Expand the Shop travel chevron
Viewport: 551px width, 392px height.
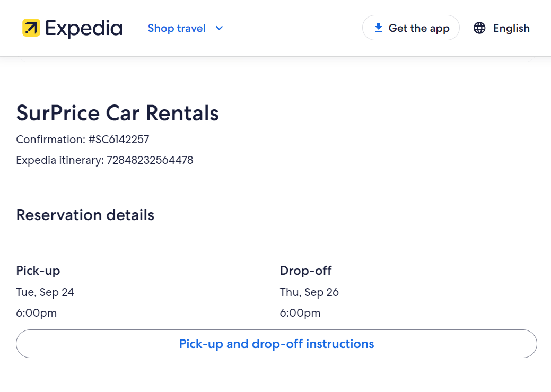point(219,28)
